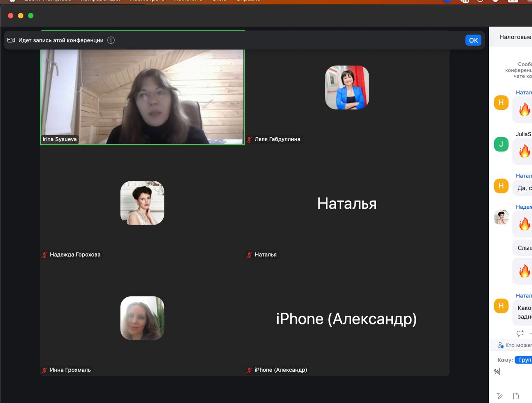
Task: Click the fire emoji directly under the Надеж name
Action: tap(524, 224)
